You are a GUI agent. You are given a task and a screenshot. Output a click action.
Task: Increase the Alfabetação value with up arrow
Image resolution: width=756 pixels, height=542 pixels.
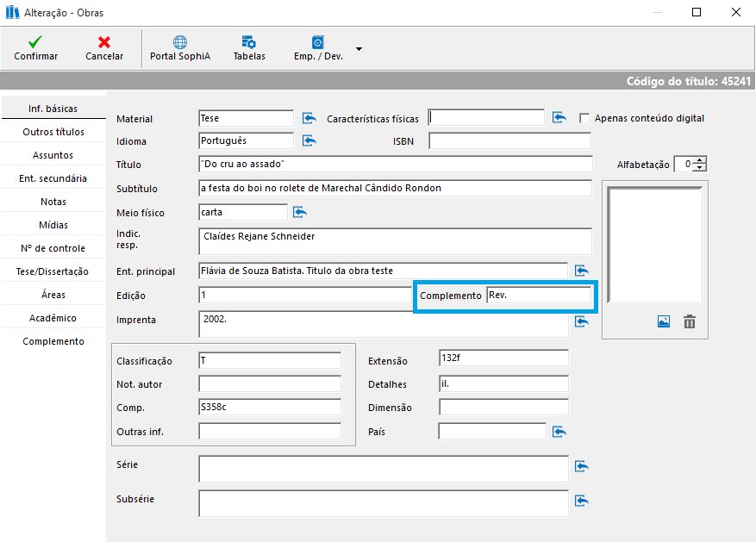coord(700,160)
